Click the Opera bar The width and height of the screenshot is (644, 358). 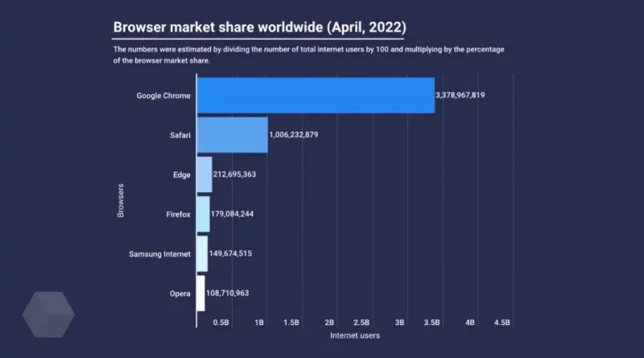click(200, 293)
